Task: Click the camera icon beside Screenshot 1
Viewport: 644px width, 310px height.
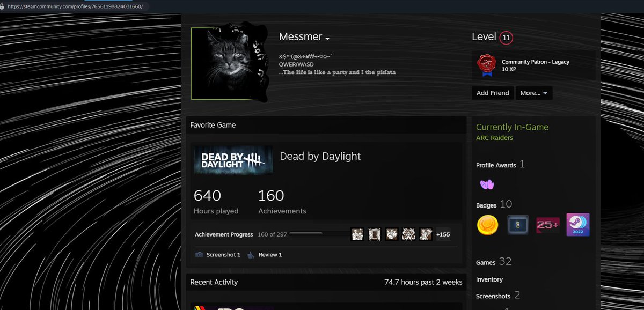Action: point(199,255)
